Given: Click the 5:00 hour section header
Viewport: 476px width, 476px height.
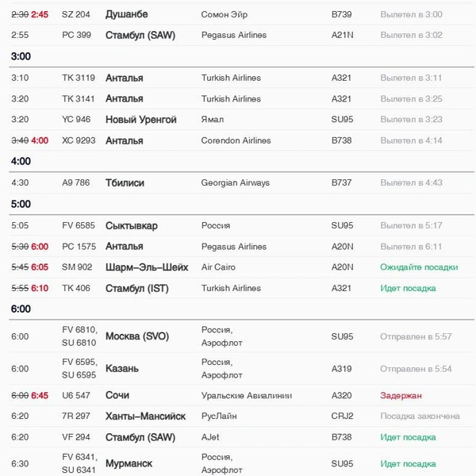Looking at the screenshot, I should point(21,204).
